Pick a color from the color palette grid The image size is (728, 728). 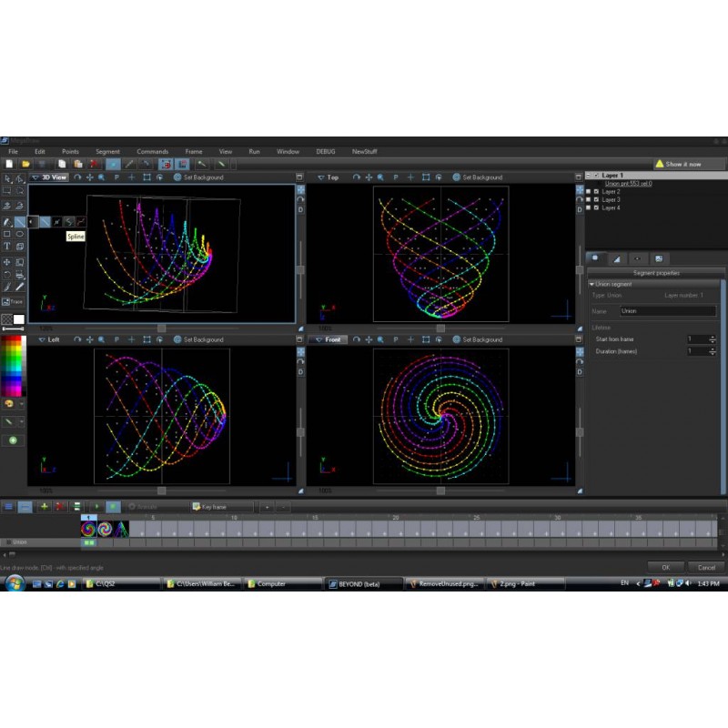point(12,364)
